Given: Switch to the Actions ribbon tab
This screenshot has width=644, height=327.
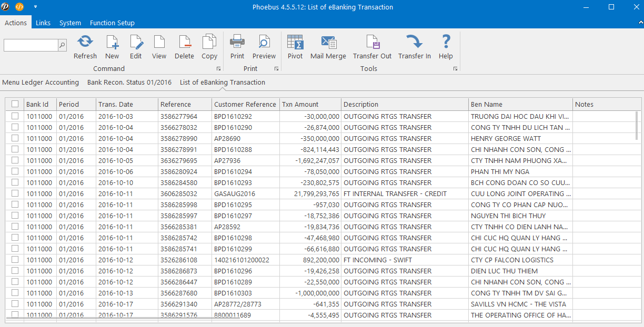Looking at the screenshot, I should pos(16,23).
